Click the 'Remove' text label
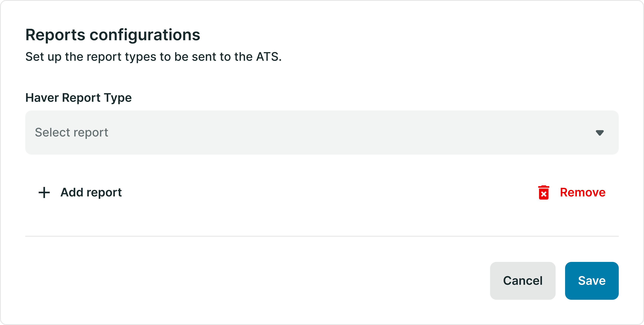644x325 pixels. [582, 193]
